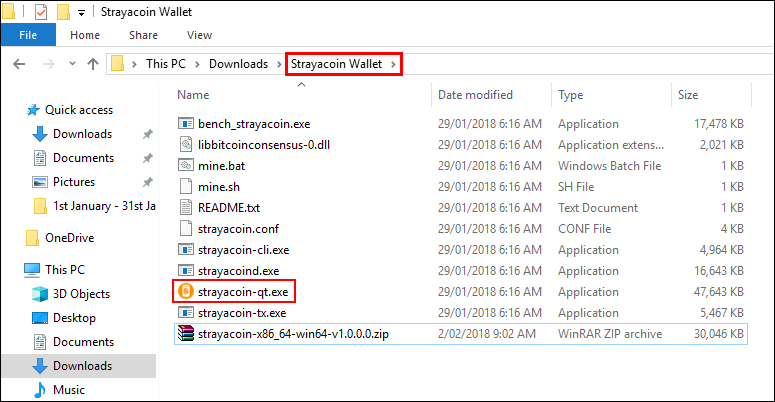This screenshot has height=402, width=775.
Task: Click the WinRAR zip archive icon
Action: pyautogui.click(x=186, y=334)
